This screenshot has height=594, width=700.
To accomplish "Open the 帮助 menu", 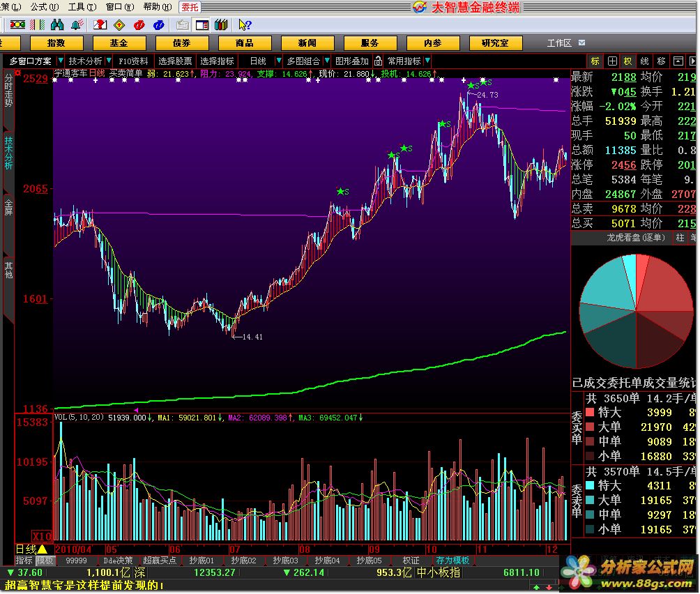I will click(157, 7).
